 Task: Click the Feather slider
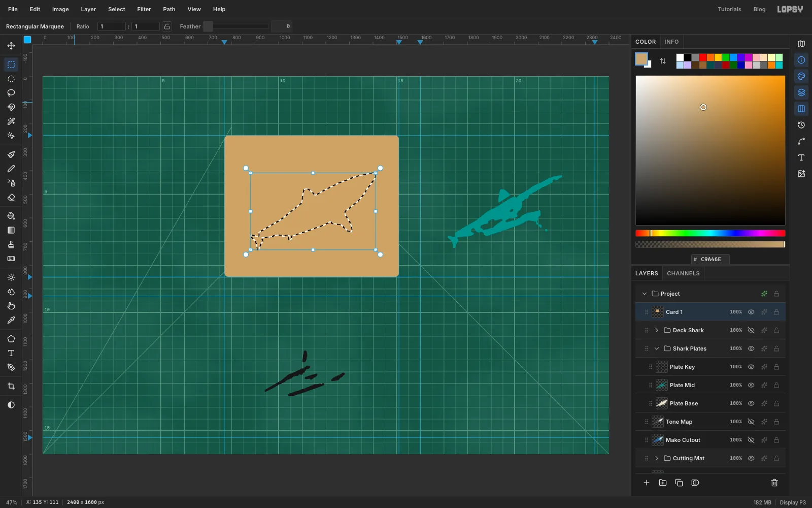[236, 26]
